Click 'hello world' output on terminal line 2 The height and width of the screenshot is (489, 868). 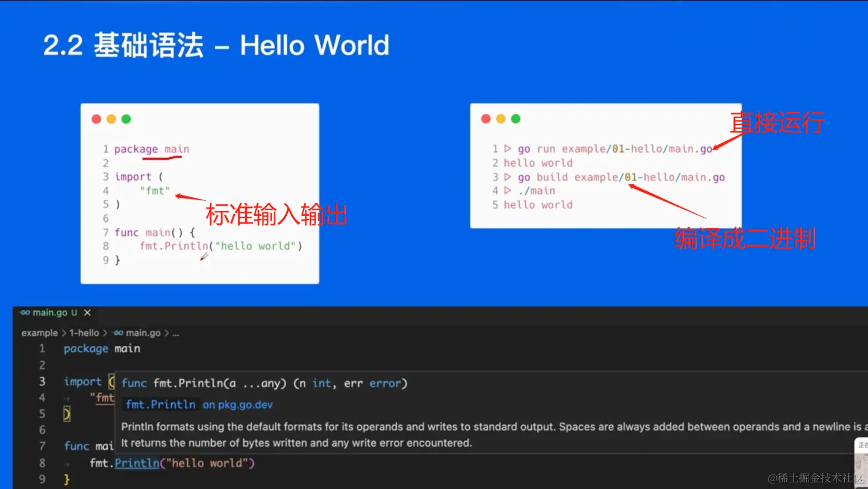click(x=538, y=163)
